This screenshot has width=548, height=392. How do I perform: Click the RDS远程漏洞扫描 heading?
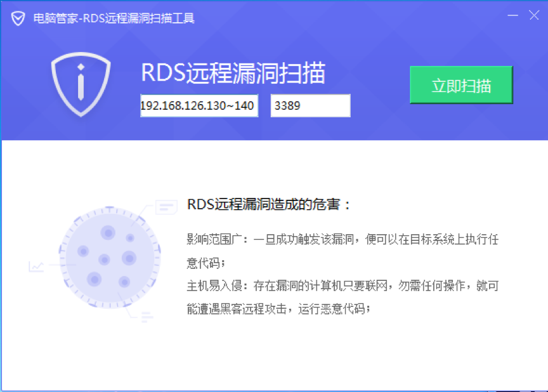(x=233, y=73)
